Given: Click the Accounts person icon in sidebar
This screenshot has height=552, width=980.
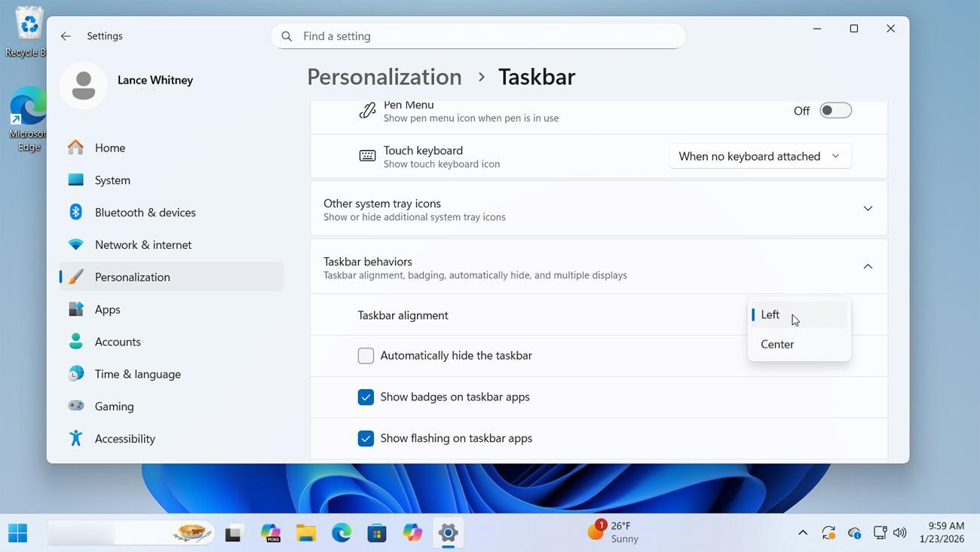Looking at the screenshot, I should (75, 342).
